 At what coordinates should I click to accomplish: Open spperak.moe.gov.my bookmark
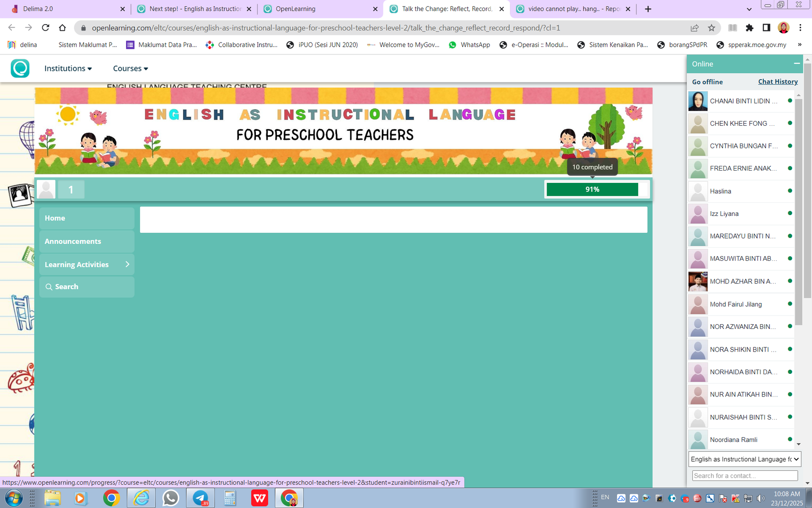coord(751,45)
